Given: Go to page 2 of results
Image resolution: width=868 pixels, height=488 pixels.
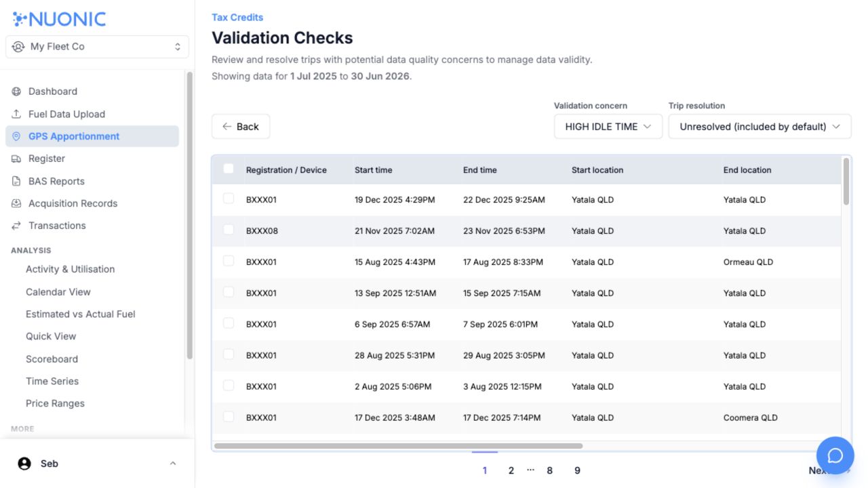Looking at the screenshot, I should click(x=511, y=470).
